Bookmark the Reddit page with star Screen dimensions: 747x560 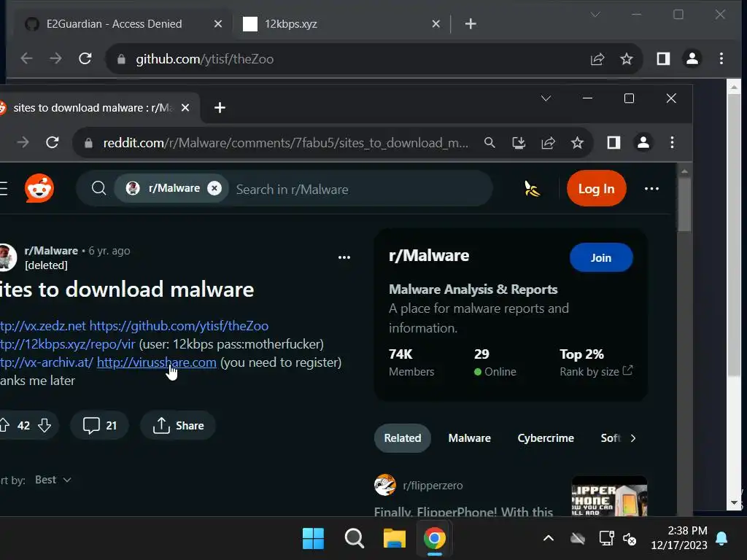click(577, 142)
